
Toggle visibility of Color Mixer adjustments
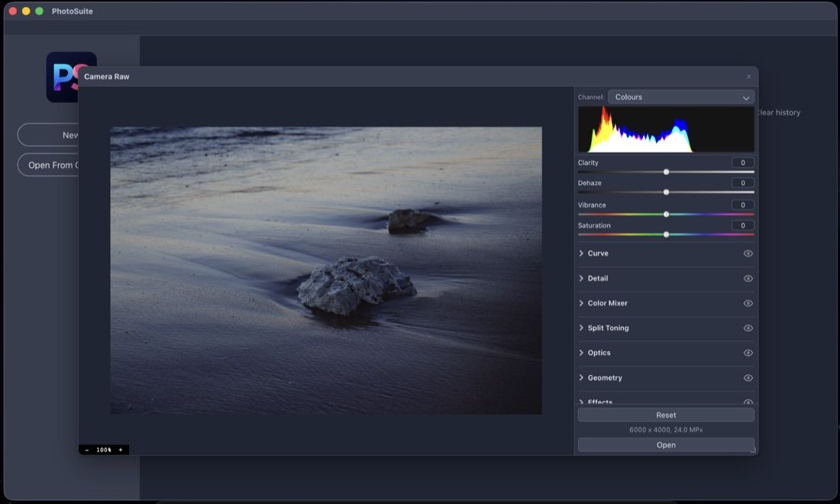(748, 303)
